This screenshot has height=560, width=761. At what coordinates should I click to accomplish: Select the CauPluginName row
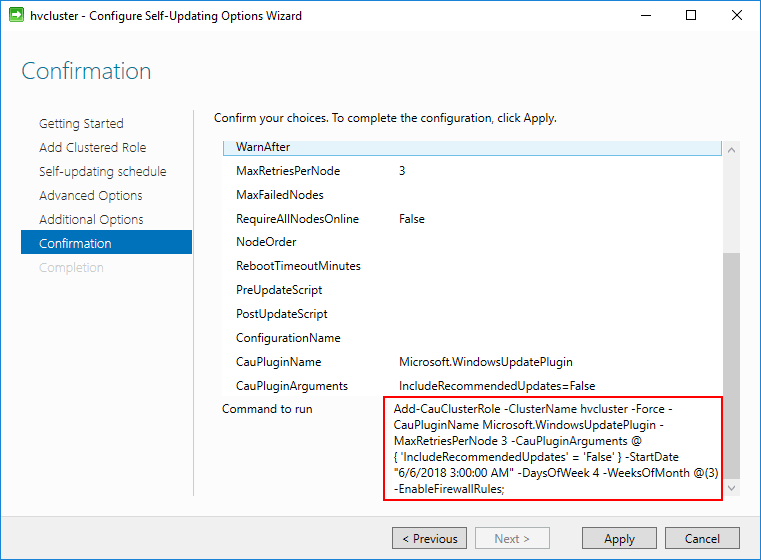472,362
